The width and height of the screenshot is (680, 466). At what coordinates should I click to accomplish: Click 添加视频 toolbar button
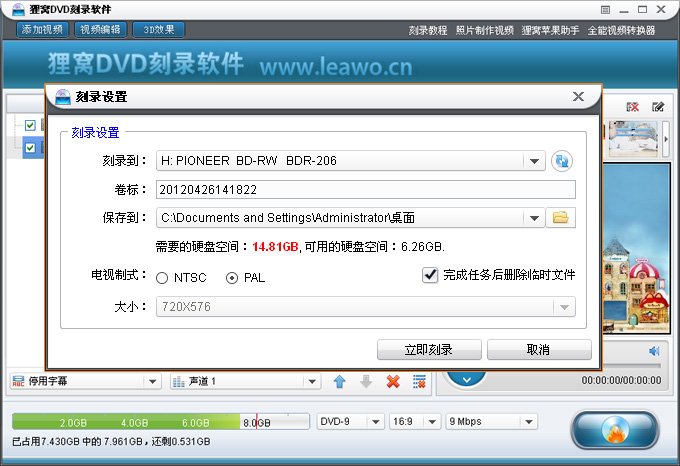[42, 29]
